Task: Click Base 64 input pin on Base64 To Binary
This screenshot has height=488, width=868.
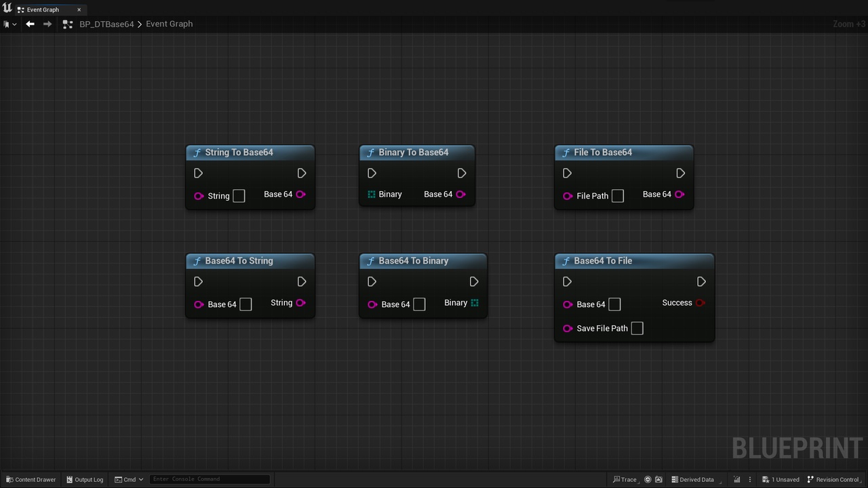Action: pyautogui.click(x=372, y=304)
